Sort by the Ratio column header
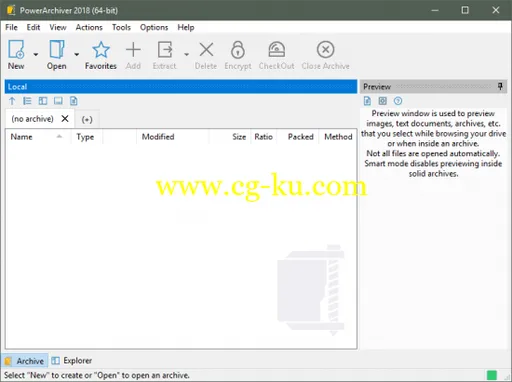Viewport: 512px width, 382px height. tap(263, 137)
